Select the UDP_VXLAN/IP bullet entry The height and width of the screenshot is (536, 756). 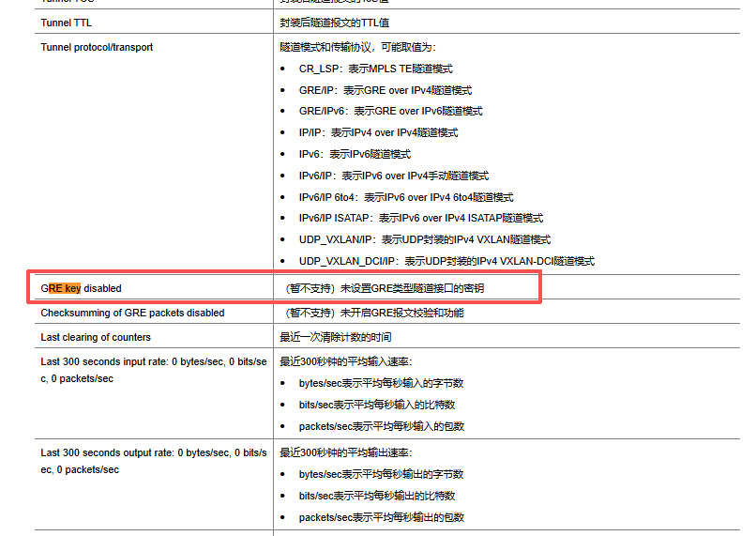coord(424,239)
